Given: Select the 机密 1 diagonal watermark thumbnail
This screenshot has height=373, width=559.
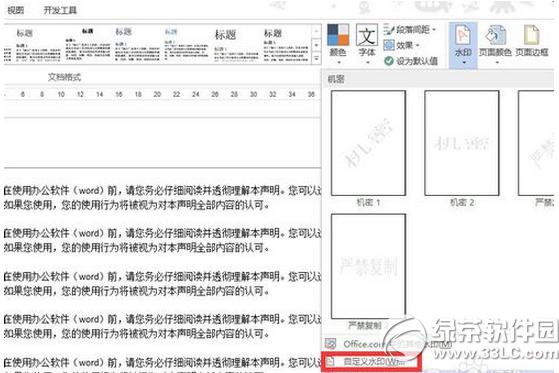Looking at the screenshot, I should coord(368,143).
